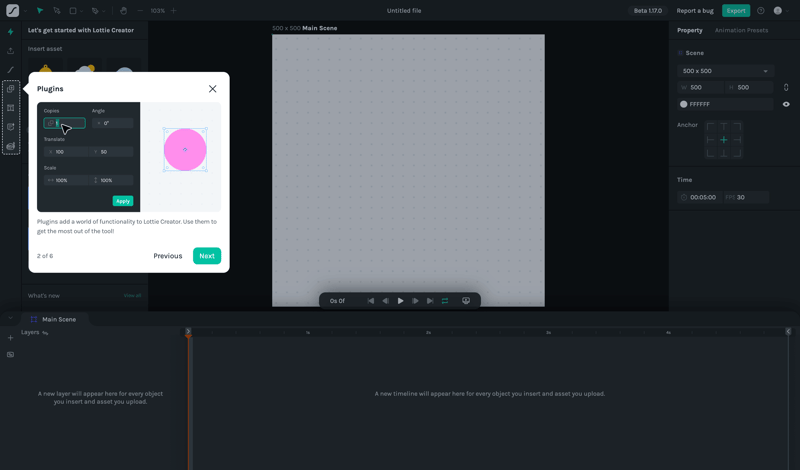The image size is (800, 470).
Task: Collapse the timeline panel chevron
Action: coord(10,318)
